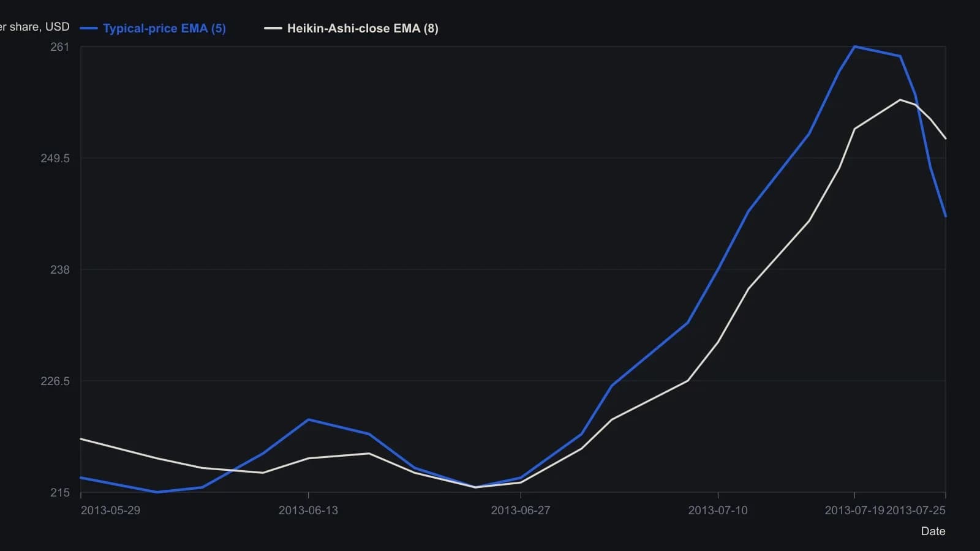Click the 2013-07-10 date label

718,511
